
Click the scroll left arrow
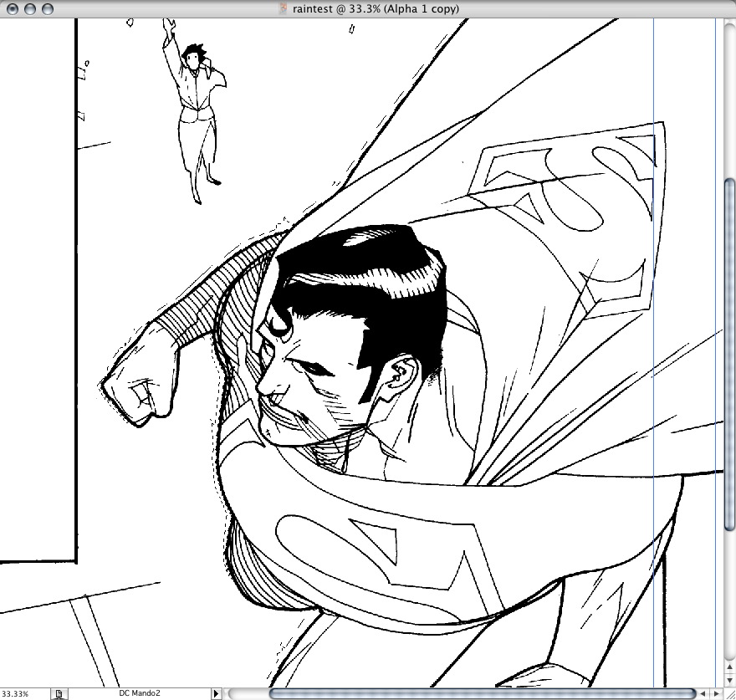click(703, 693)
